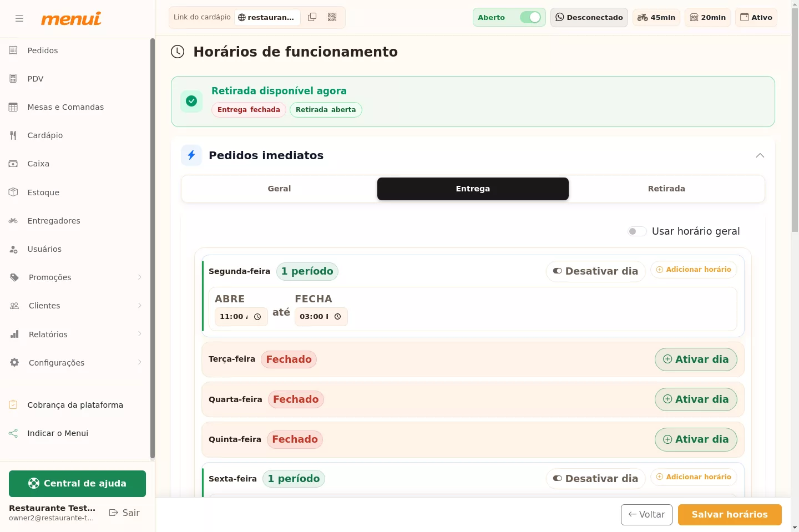
Task: Open the hamburger menu icon
Action: point(19,18)
